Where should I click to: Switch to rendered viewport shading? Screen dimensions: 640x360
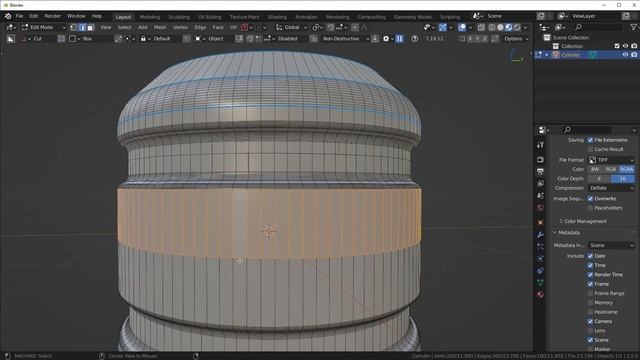click(517, 27)
